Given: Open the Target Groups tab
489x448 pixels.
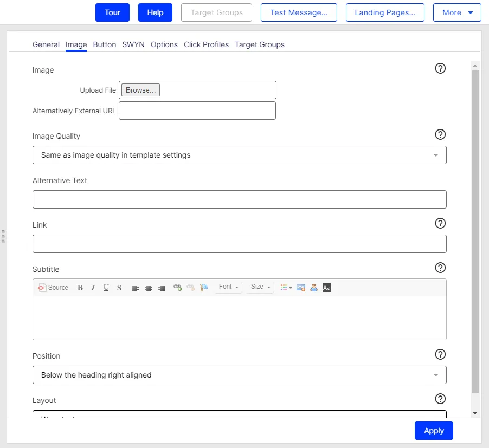Looking at the screenshot, I should [x=260, y=44].
